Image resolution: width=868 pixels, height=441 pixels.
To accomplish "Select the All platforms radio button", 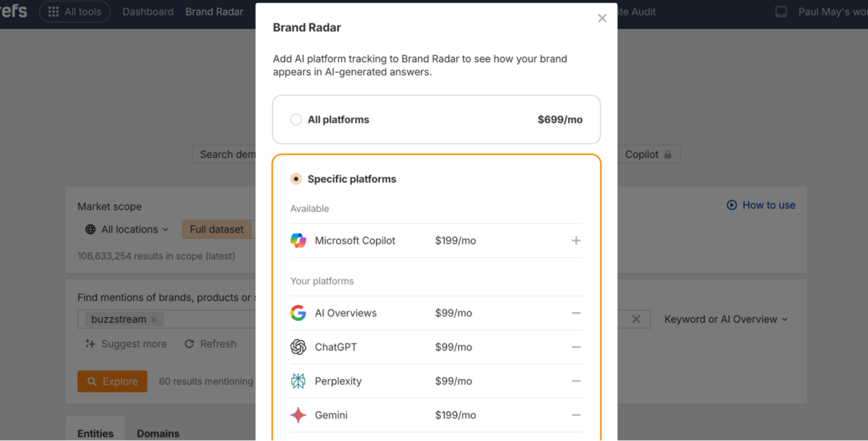I will 296,119.
